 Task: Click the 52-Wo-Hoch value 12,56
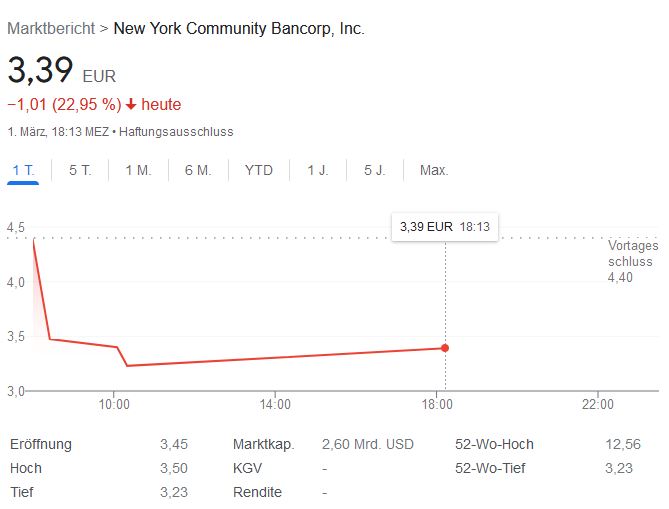click(x=625, y=444)
